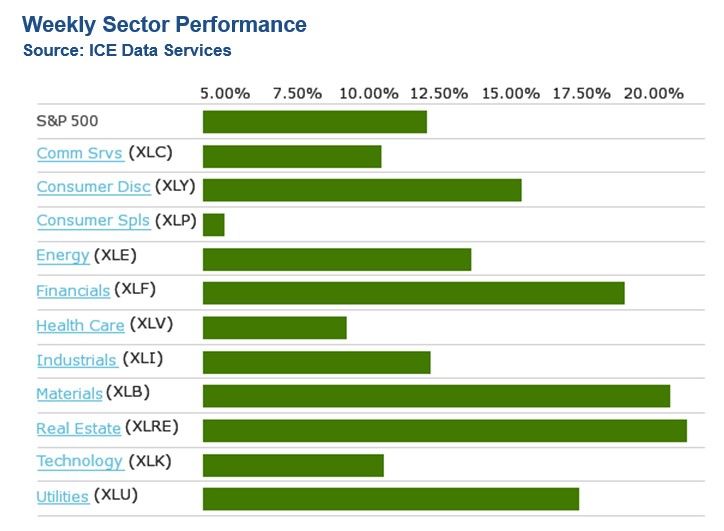724x531 pixels.
Task: Click the Real Estate XLRE bar
Action: pos(444,430)
